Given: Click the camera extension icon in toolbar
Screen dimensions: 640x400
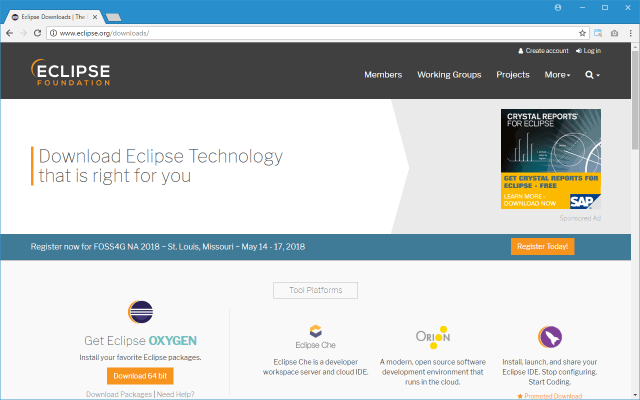Looking at the screenshot, I should pyautogui.click(x=614, y=33).
